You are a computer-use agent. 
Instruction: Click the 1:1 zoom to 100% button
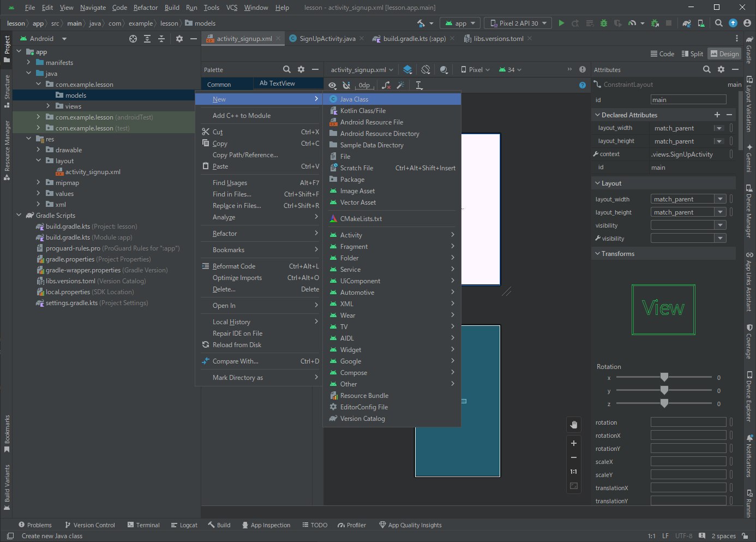pyautogui.click(x=574, y=472)
